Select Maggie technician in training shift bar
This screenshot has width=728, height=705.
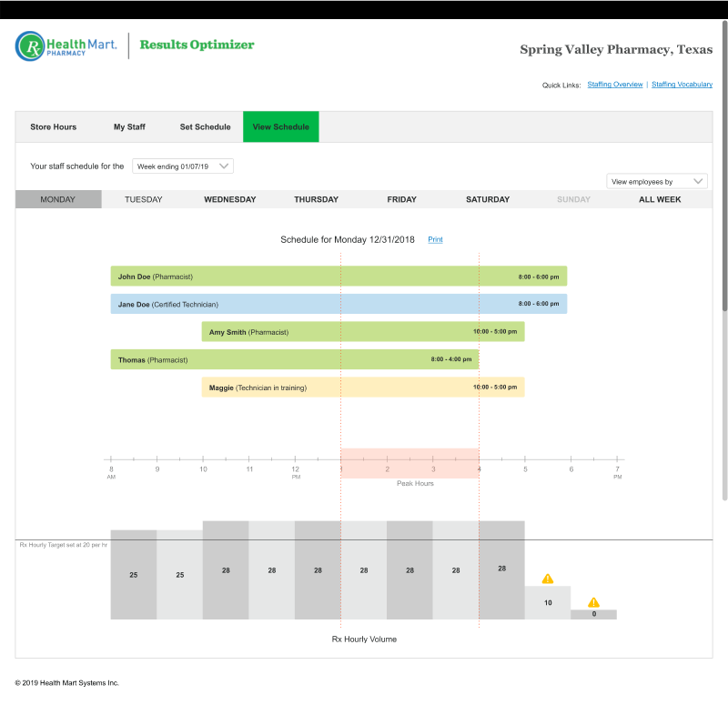click(x=363, y=388)
